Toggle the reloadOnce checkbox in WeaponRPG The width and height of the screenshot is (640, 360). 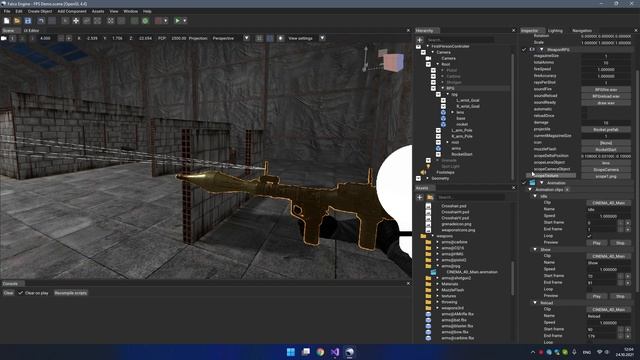point(584,116)
